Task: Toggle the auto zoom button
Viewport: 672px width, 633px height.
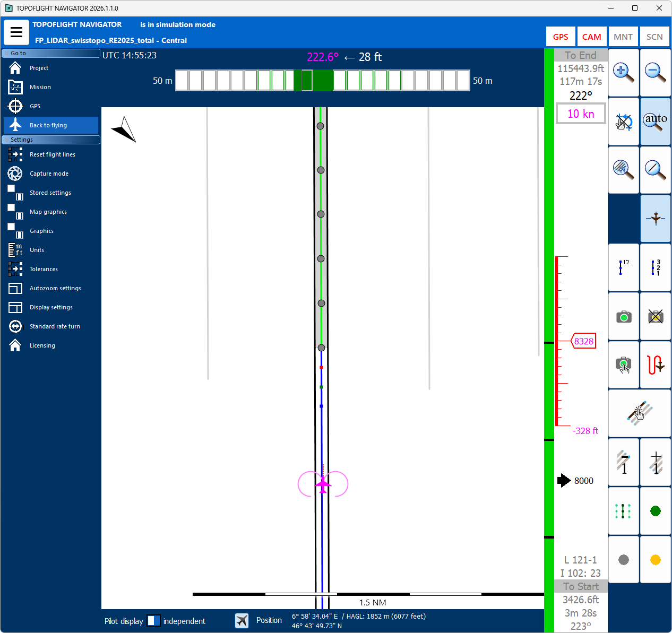Action: tap(656, 121)
